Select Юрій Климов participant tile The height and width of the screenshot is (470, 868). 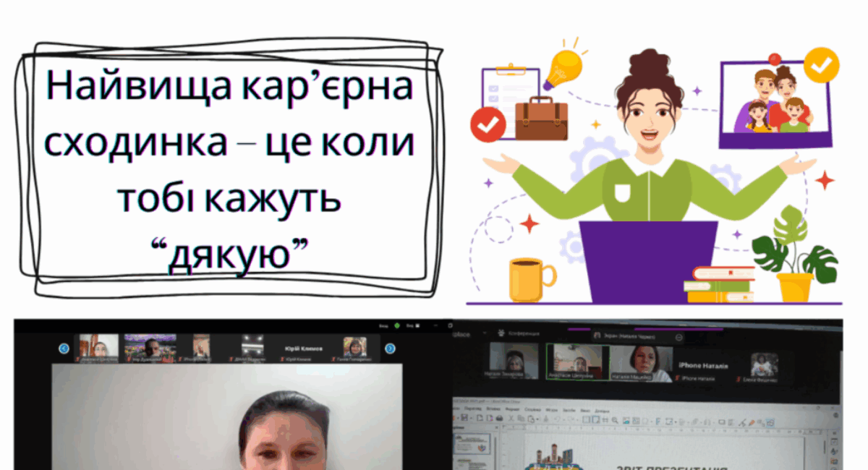tap(304, 349)
